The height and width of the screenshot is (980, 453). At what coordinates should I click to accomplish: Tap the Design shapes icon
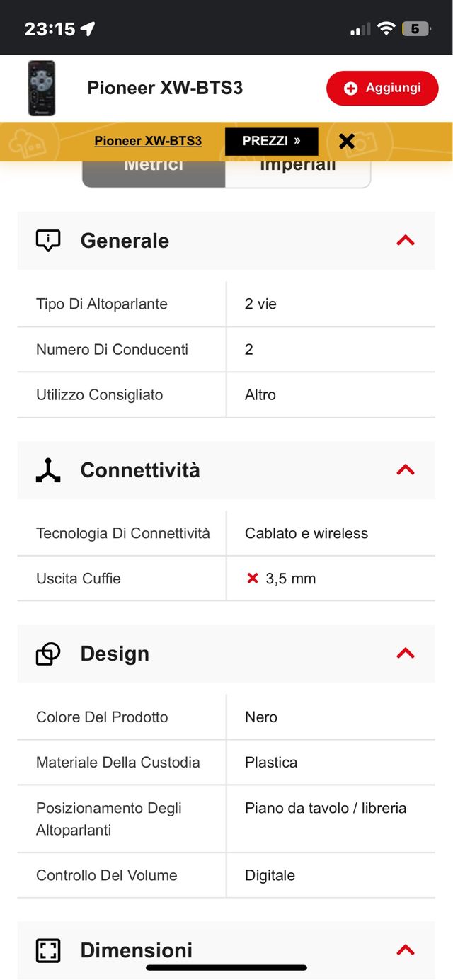pos(48,654)
